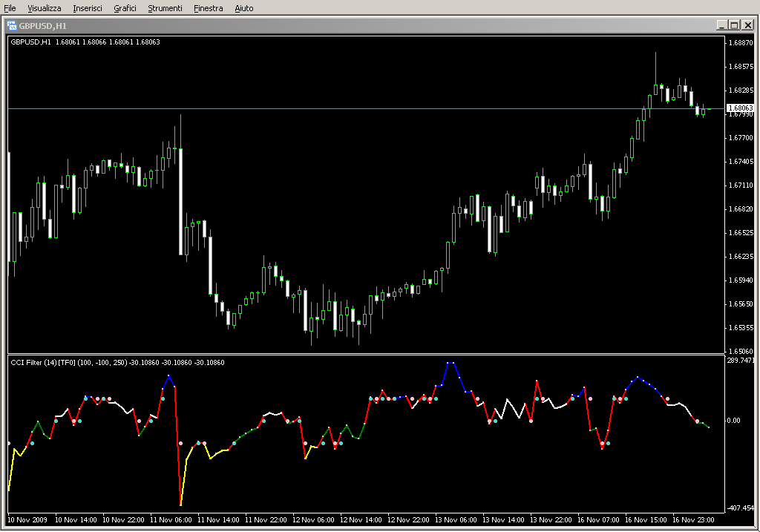760x532 pixels.
Task: Click the GBPUSD,H1 chart window icon
Action: point(12,26)
